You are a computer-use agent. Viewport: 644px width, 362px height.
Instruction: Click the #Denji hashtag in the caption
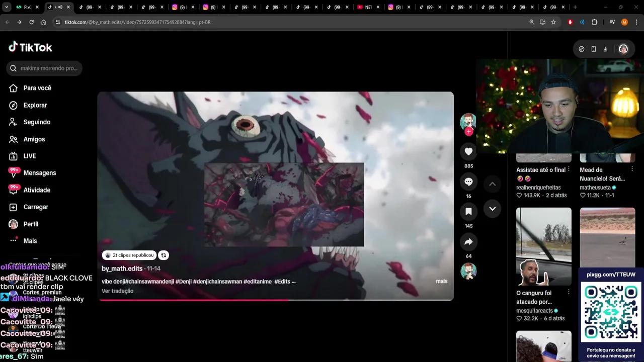pos(183,282)
